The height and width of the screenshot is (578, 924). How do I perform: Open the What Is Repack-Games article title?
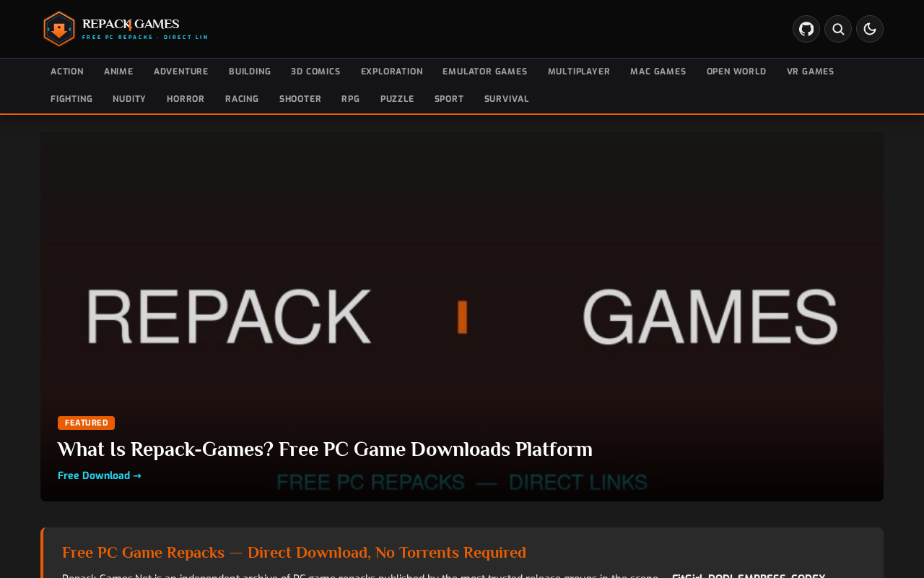325,449
